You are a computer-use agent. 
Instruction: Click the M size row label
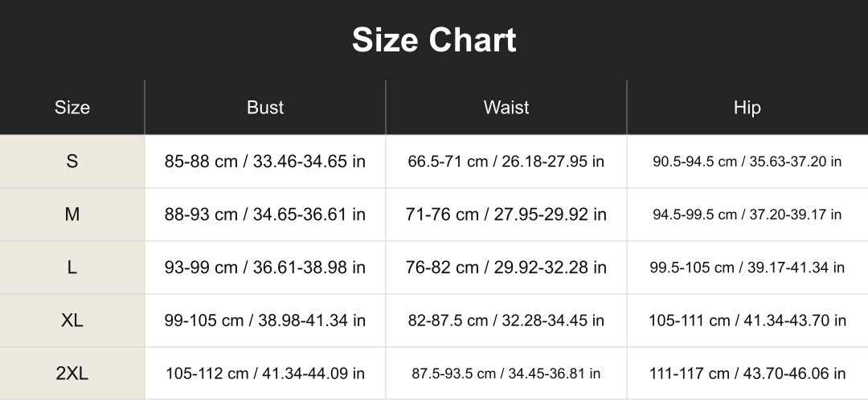point(72,214)
